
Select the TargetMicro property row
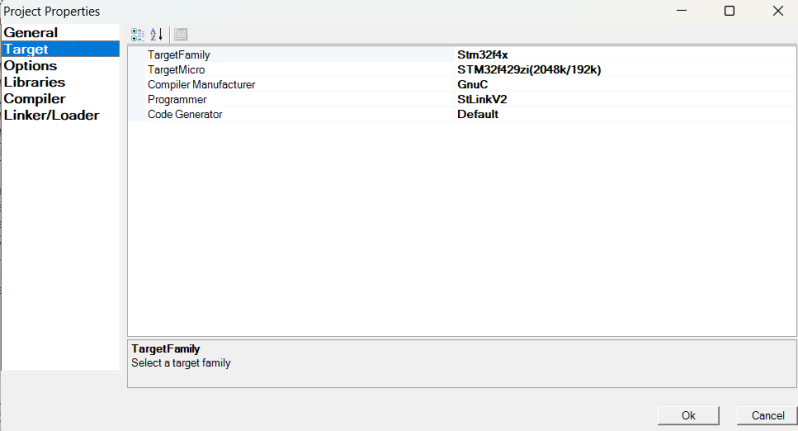click(176, 70)
